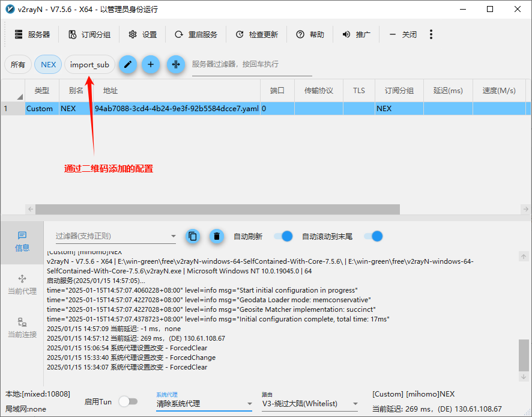Screen dimensions: 532x417
Task: Open the 订阅分组 menu
Action: pos(89,35)
